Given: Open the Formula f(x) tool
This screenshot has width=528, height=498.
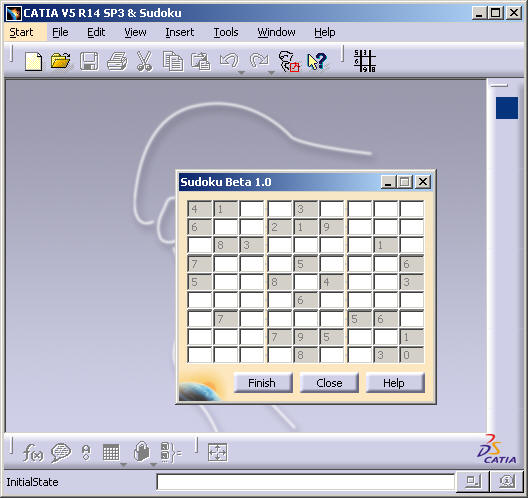Looking at the screenshot, I should [x=33, y=452].
